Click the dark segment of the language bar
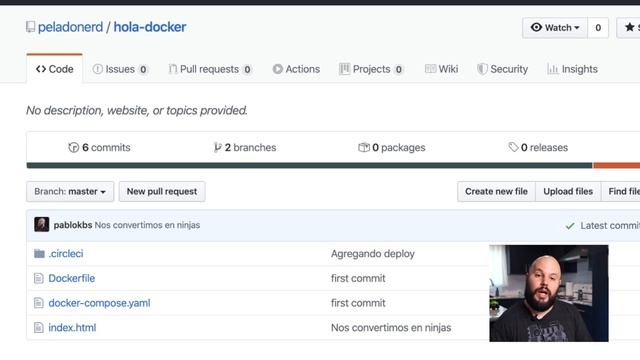 click(x=309, y=165)
